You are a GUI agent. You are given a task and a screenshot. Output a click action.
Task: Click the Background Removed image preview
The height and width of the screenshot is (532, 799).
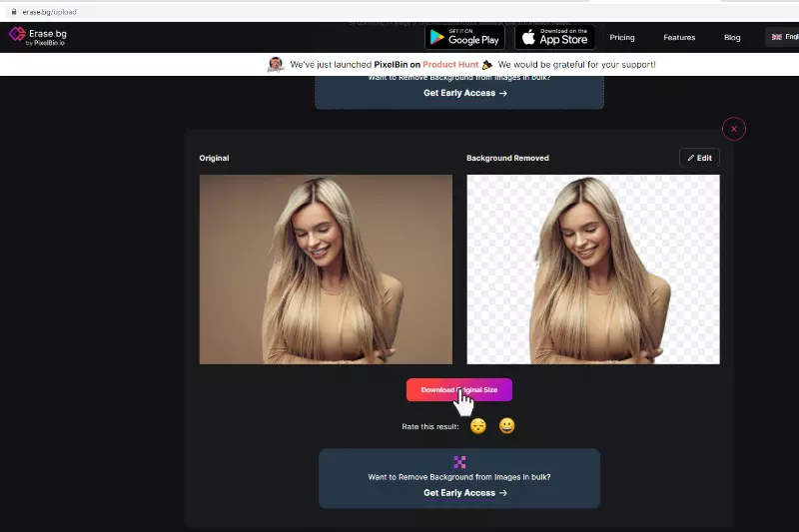[x=593, y=269]
